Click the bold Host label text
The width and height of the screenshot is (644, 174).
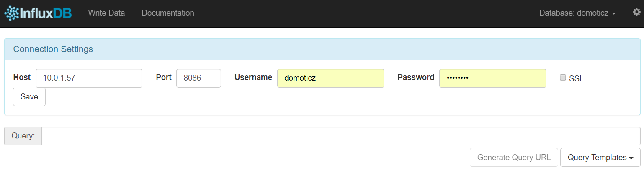[x=22, y=78]
